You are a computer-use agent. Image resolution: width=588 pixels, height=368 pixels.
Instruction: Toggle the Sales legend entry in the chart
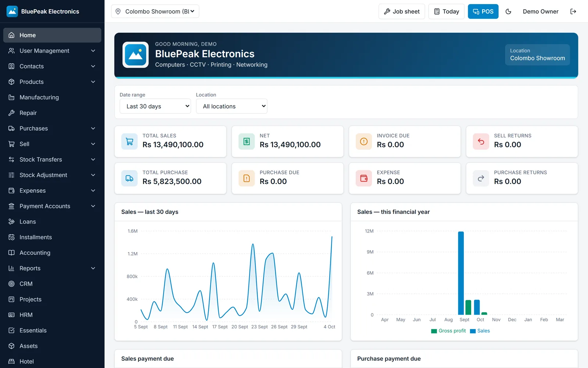click(480, 331)
